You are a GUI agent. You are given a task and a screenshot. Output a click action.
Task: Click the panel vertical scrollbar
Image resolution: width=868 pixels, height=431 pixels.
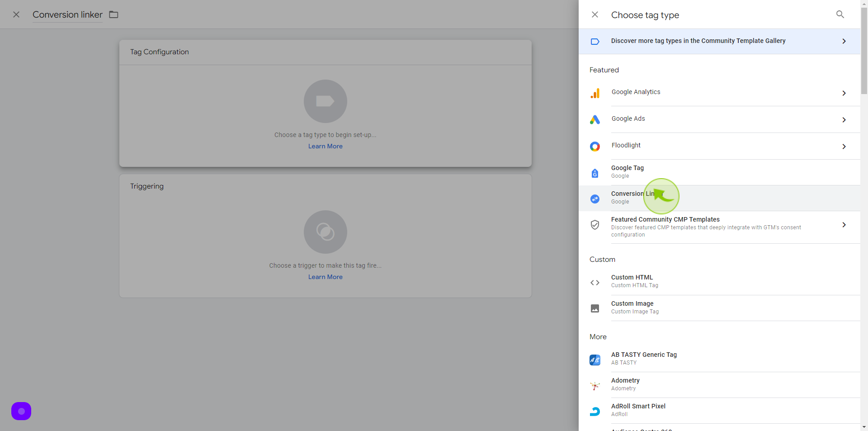pos(864,51)
